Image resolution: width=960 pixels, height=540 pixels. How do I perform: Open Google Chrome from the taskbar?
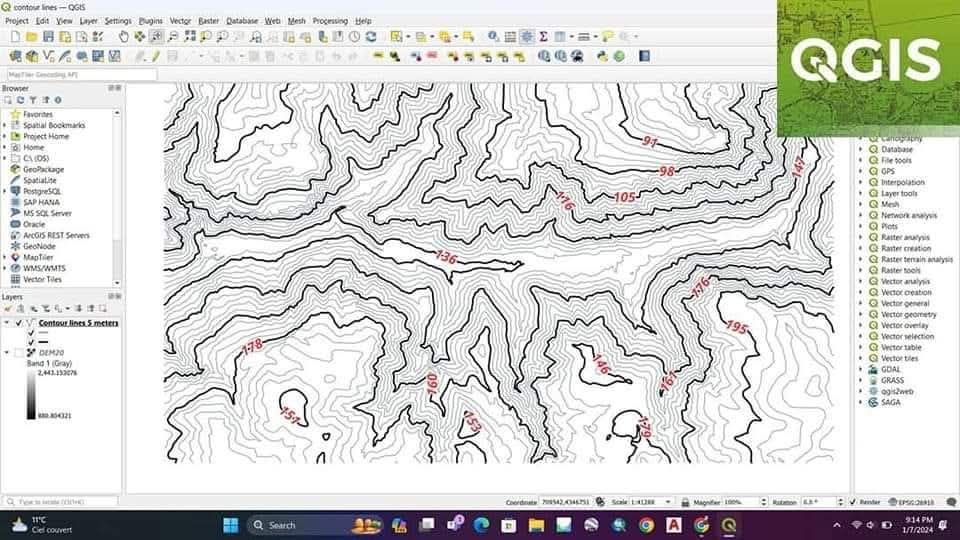[x=646, y=525]
